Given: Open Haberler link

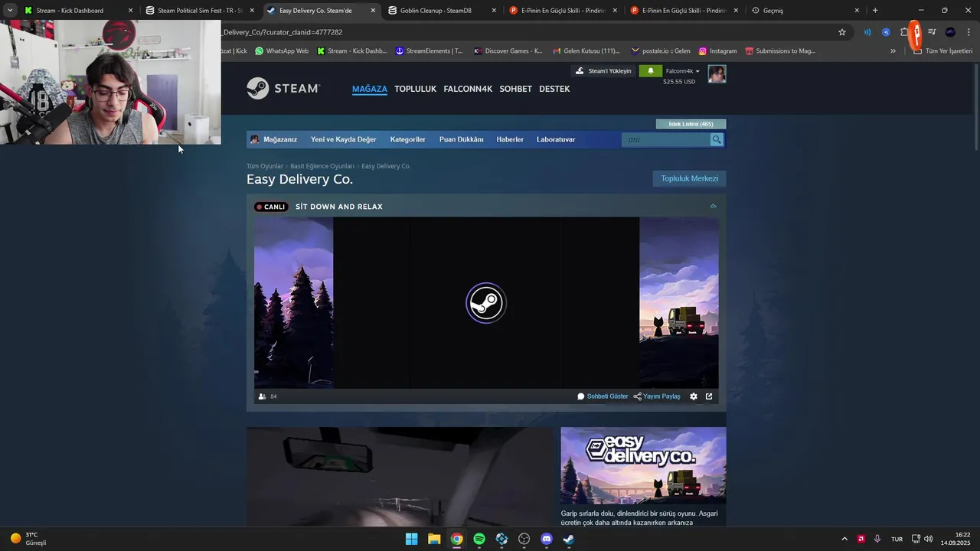Looking at the screenshot, I should tap(510, 139).
